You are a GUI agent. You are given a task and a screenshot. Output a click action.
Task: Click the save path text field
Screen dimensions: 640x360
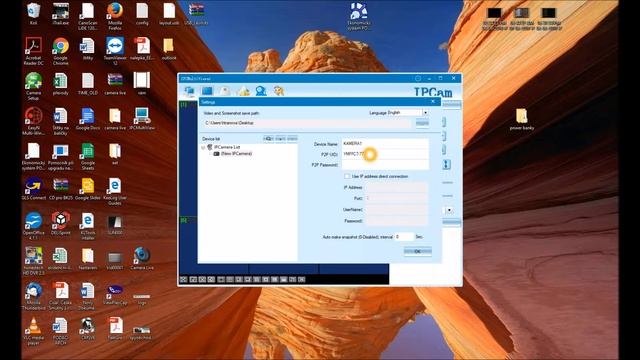[308, 123]
